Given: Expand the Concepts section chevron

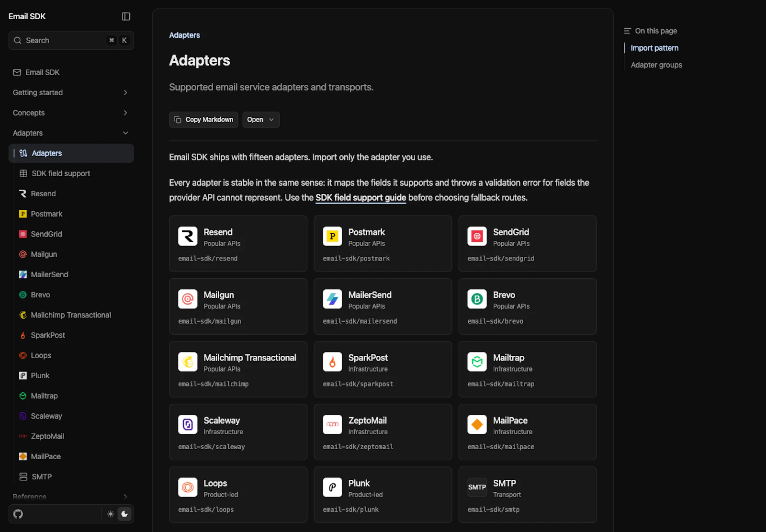Looking at the screenshot, I should click(x=125, y=113).
